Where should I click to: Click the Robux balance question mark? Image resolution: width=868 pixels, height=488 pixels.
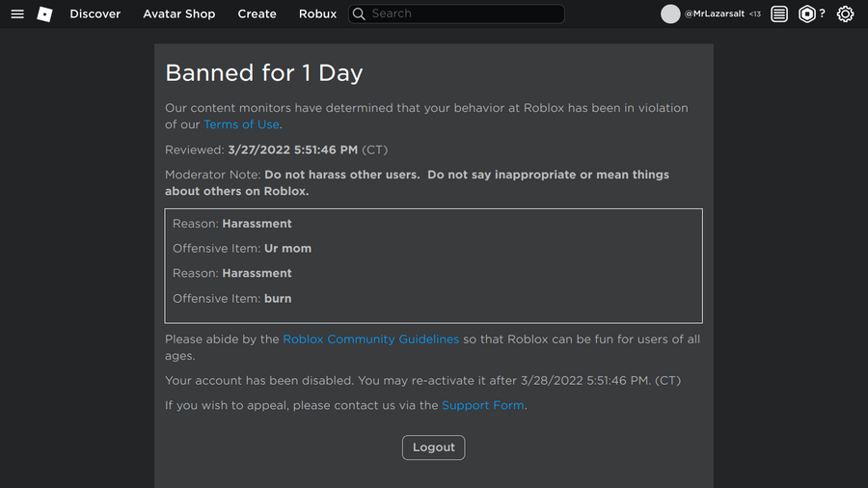coord(823,14)
